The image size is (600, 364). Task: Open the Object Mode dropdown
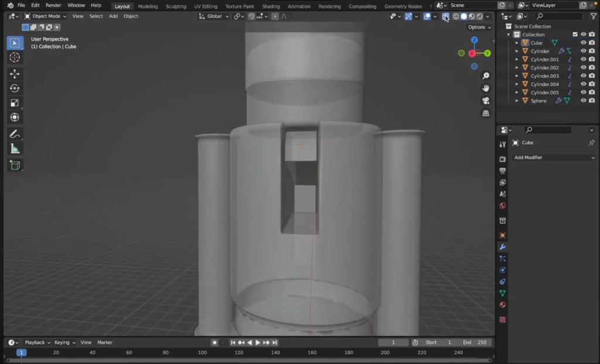pyautogui.click(x=45, y=16)
